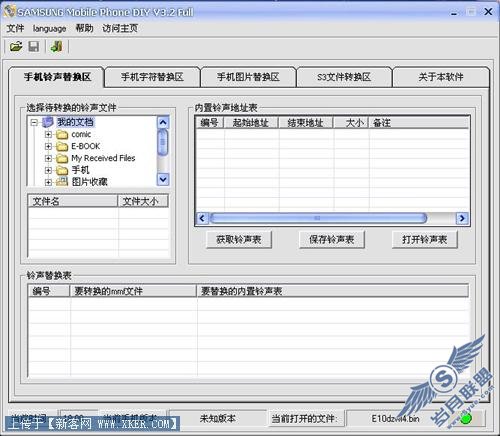This screenshot has width=500, height=436.
Task: Open the 文件 menu
Action: [x=15, y=28]
